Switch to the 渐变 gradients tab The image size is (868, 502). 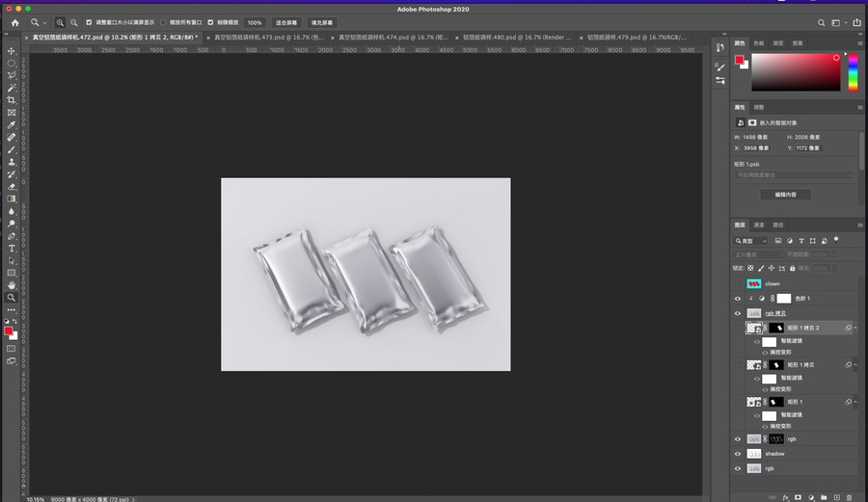(778, 43)
